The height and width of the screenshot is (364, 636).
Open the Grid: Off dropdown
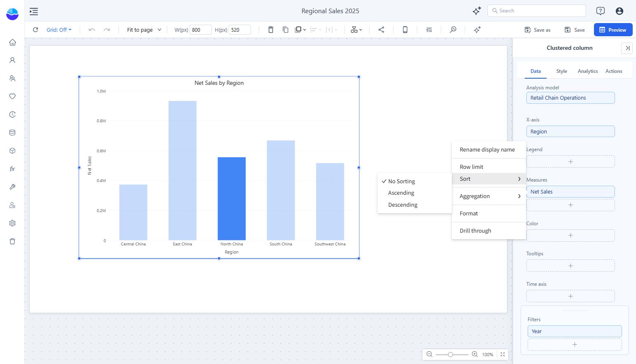pyautogui.click(x=59, y=30)
